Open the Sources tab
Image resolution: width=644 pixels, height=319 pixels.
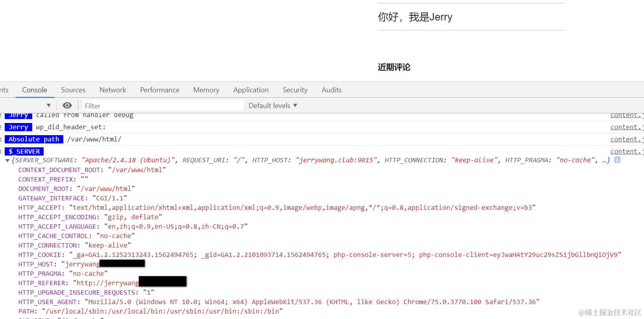[73, 90]
